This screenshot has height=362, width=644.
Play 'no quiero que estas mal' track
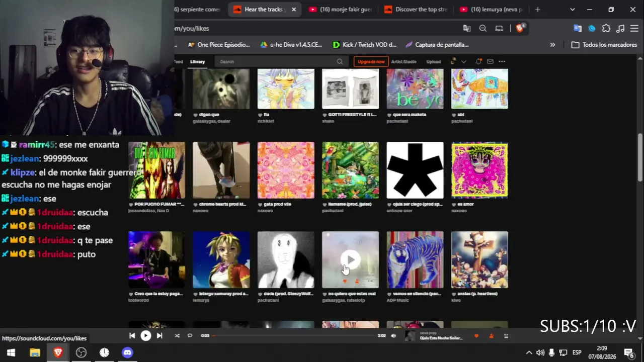pos(350,259)
